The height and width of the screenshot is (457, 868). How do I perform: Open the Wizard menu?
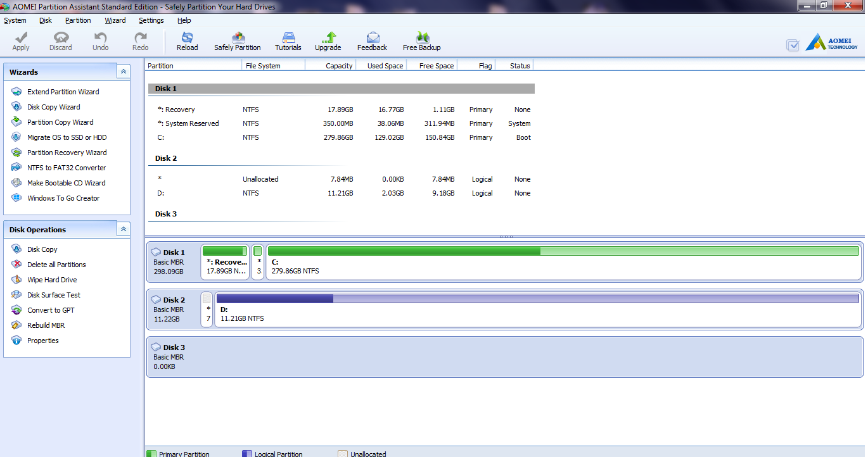[115, 20]
